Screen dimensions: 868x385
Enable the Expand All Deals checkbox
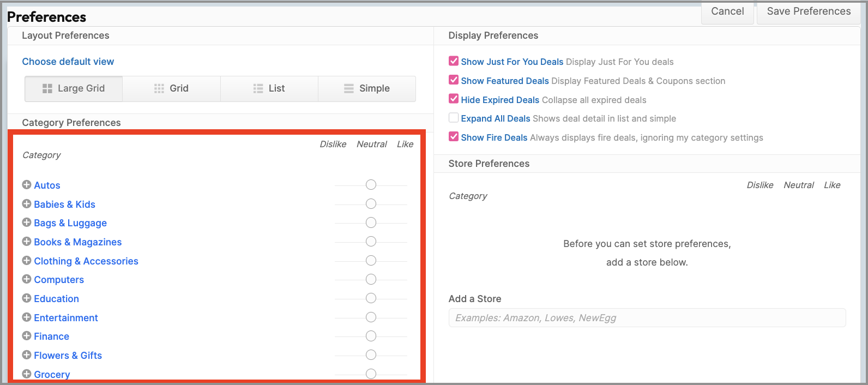coord(454,118)
